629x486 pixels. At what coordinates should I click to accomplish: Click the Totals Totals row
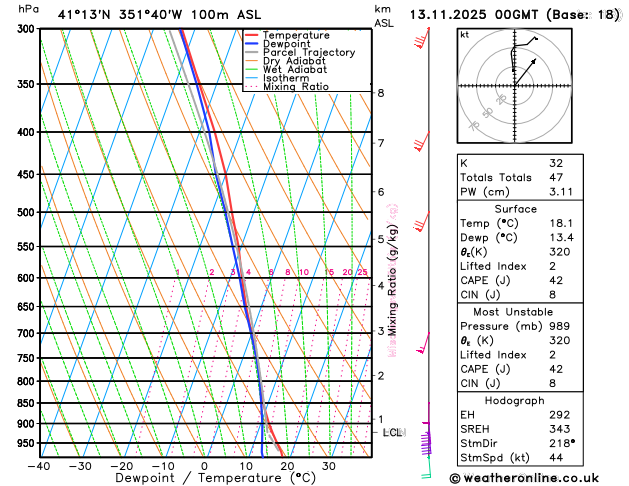(x=520, y=177)
